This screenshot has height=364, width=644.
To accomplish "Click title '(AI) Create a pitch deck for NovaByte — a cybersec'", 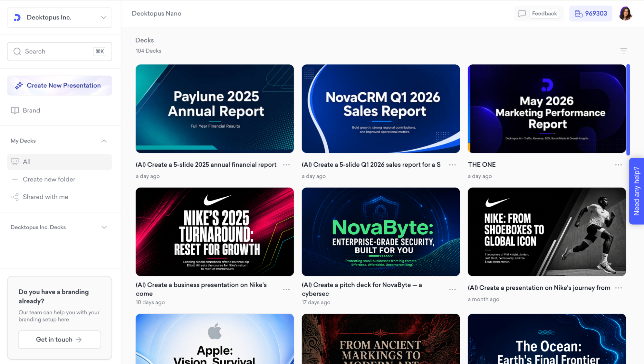I will point(362,289).
